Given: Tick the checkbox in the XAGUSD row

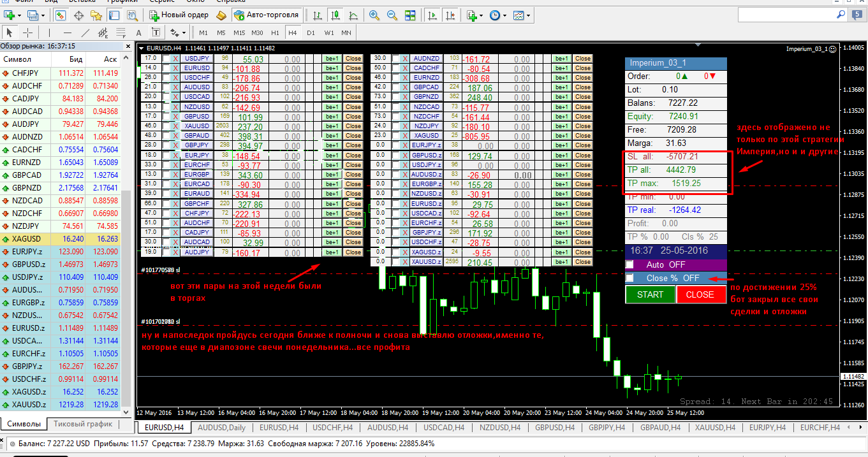Looking at the screenshot, I should click(x=396, y=136).
